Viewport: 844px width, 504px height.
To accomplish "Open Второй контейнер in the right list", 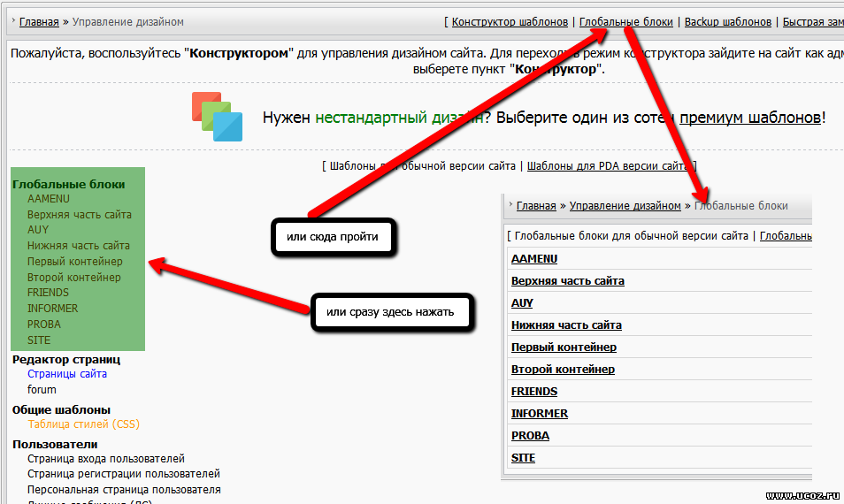I will point(563,370).
